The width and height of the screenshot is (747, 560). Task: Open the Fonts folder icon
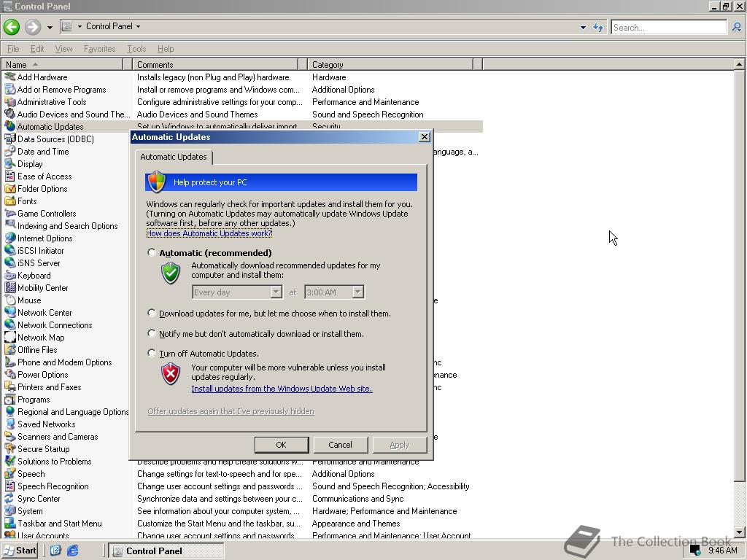(x=10, y=201)
